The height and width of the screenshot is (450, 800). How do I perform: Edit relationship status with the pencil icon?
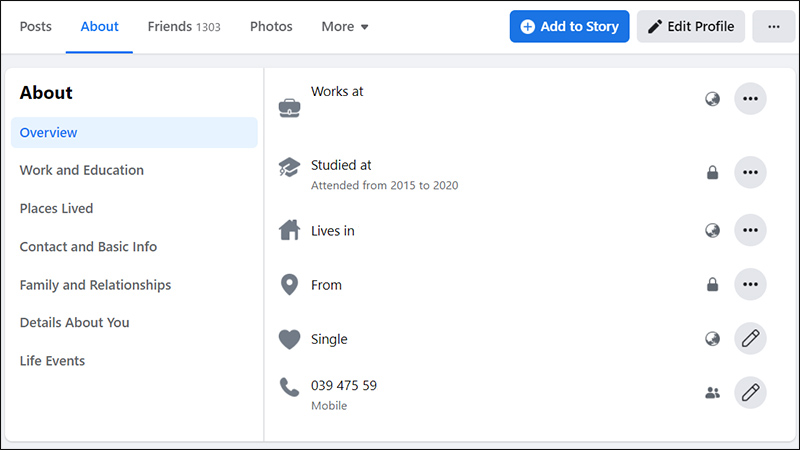point(750,338)
